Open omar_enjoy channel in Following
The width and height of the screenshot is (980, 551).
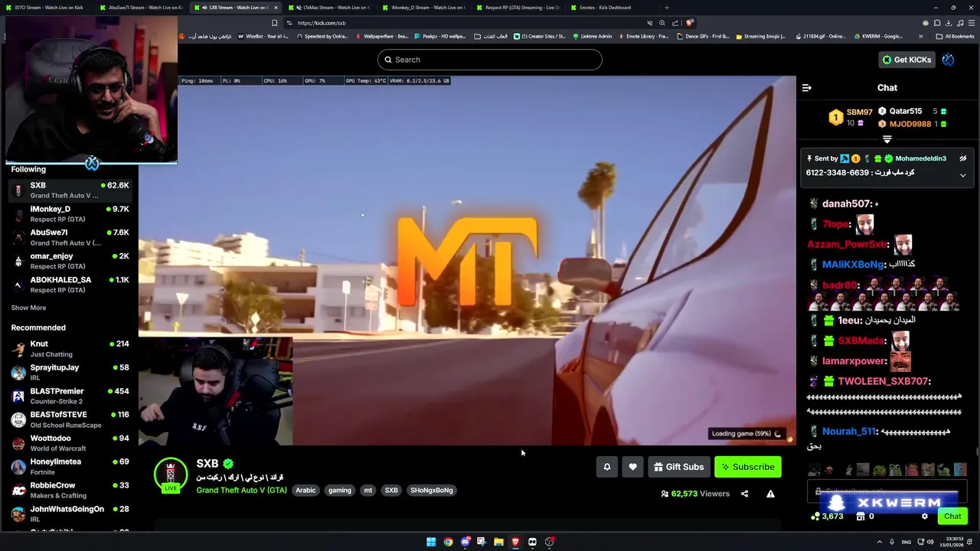(69, 261)
